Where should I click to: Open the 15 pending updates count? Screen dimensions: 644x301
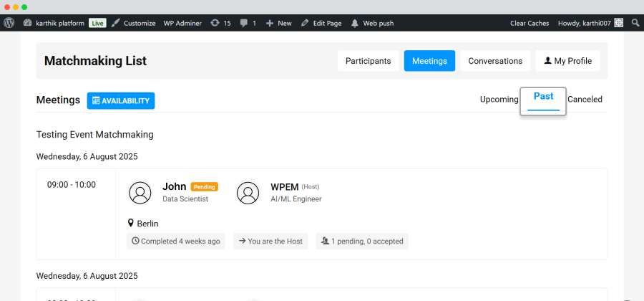coord(227,24)
